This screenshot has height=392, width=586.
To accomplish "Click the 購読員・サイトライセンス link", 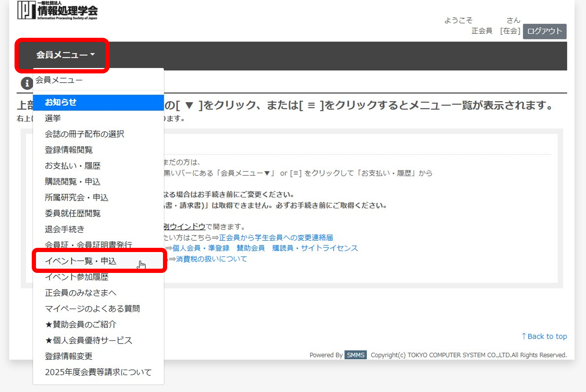I will [x=315, y=248].
